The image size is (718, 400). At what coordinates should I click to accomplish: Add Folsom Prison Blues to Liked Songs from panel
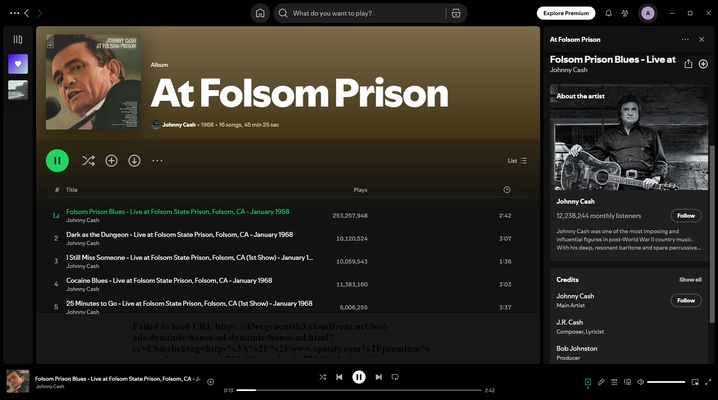(703, 64)
